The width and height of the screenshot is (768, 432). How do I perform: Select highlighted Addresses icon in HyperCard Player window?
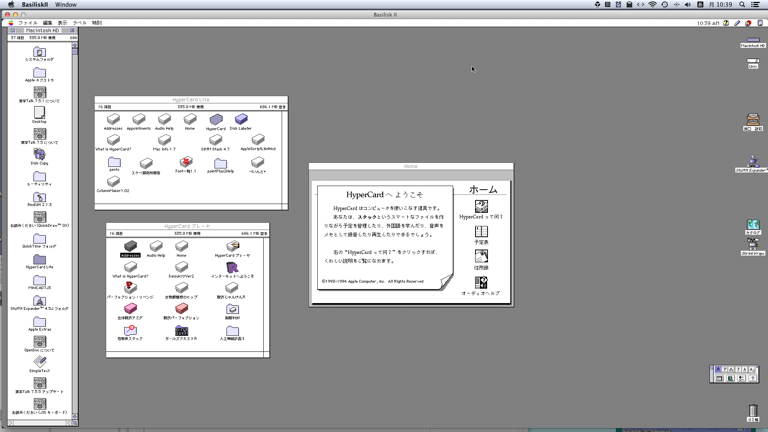click(130, 246)
